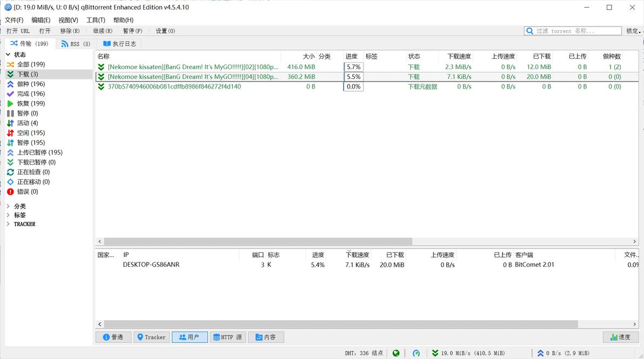
Task: Click the 设置(O) toolbar button
Action: 165,31
